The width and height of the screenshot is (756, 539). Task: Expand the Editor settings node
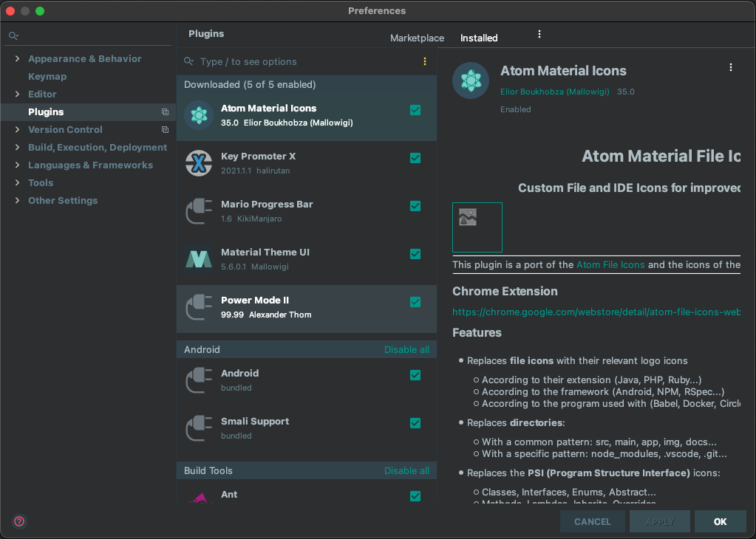pyautogui.click(x=17, y=95)
